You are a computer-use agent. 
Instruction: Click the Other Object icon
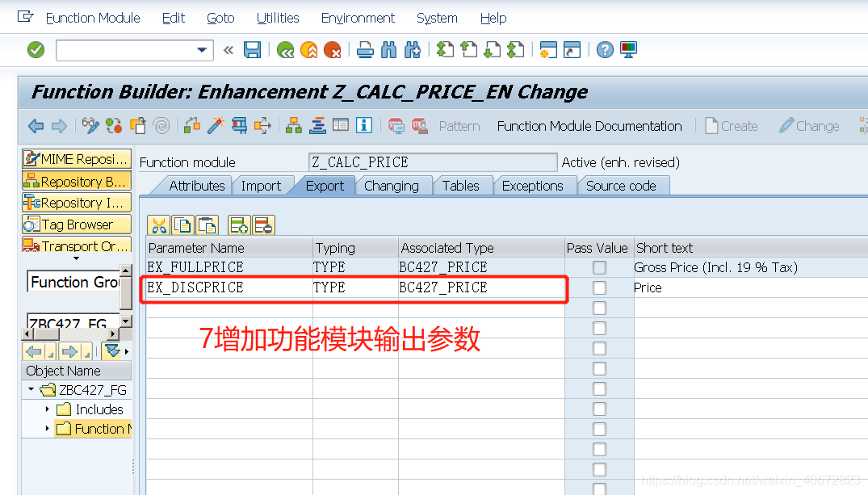pyautogui.click(x=137, y=126)
